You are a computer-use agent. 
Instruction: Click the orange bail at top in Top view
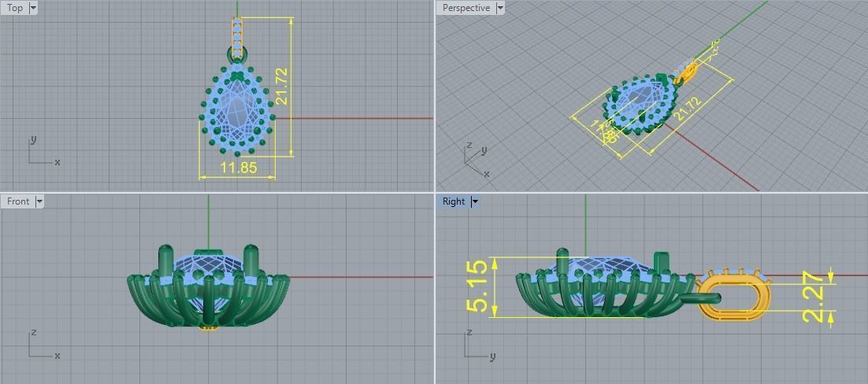[238, 38]
